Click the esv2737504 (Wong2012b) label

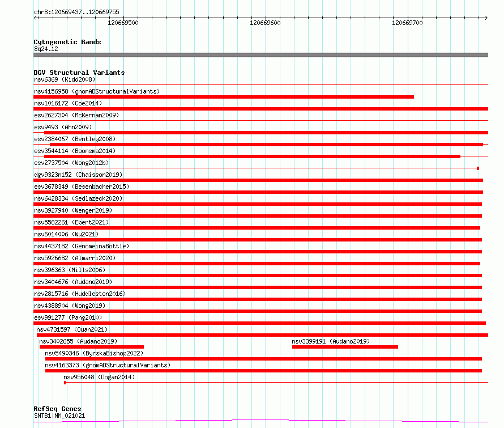coord(71,163)
